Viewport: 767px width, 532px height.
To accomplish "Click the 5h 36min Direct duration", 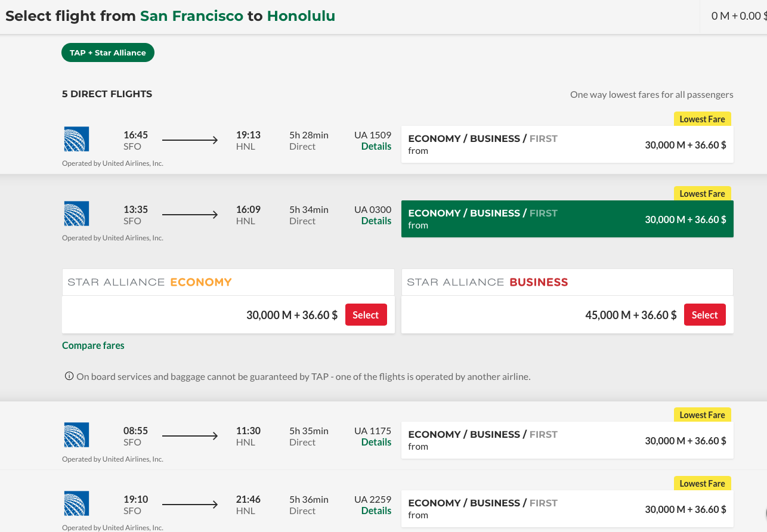I will click(309, 505).
